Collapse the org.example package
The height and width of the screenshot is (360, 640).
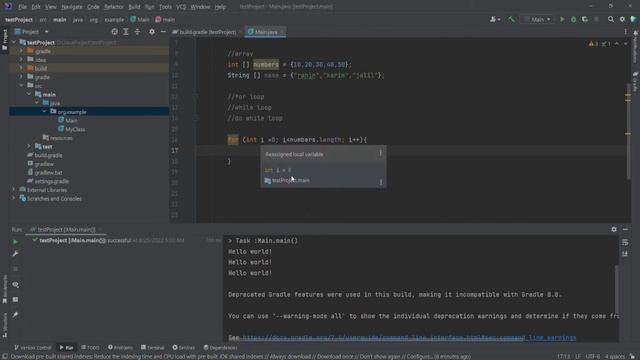tap(44, 111)
